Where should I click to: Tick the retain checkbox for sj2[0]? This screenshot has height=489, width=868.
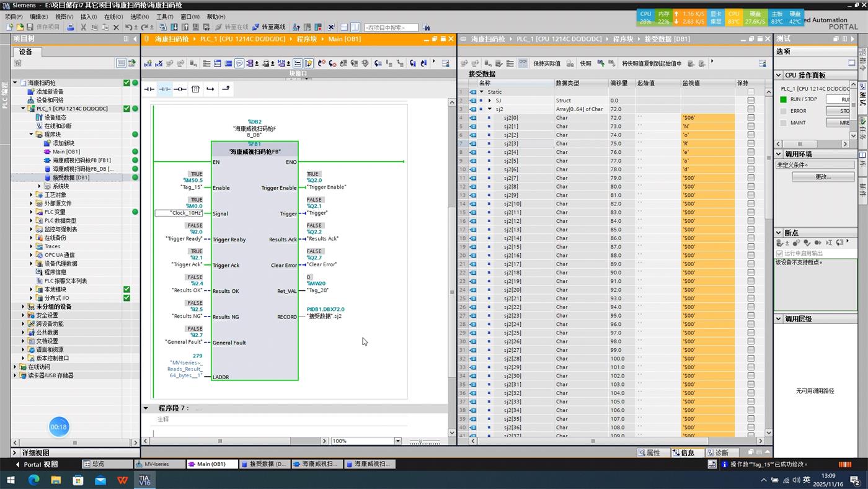751,118
